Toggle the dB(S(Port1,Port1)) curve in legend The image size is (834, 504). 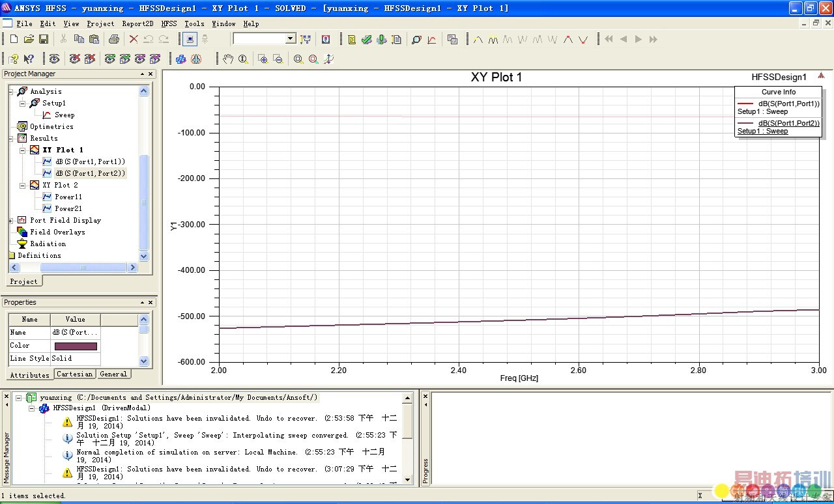788,104
